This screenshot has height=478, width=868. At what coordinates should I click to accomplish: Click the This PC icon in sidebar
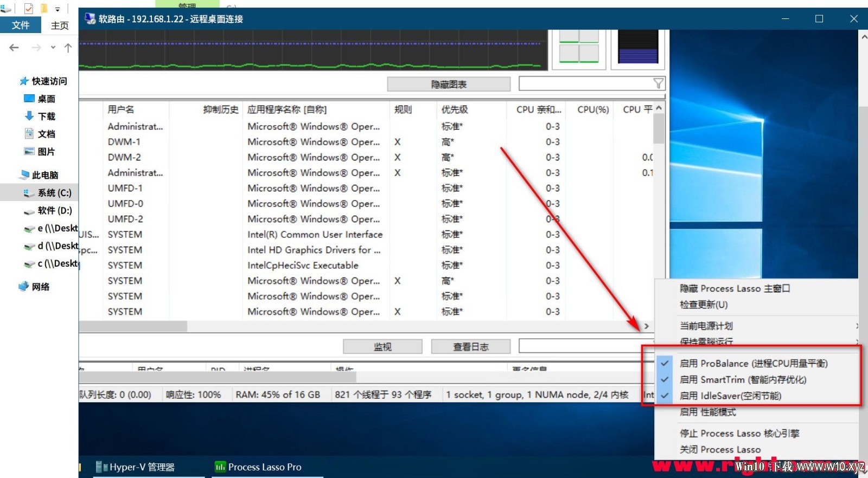24,175
